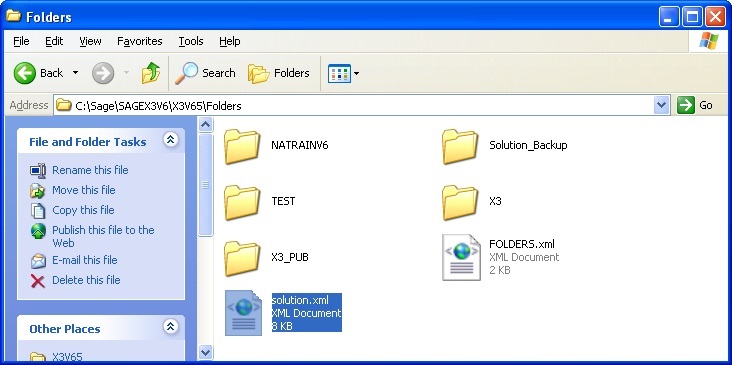Viewport: 732px width, 365px height.
Task: Go up one folder level icon
Action: point(151,73)
